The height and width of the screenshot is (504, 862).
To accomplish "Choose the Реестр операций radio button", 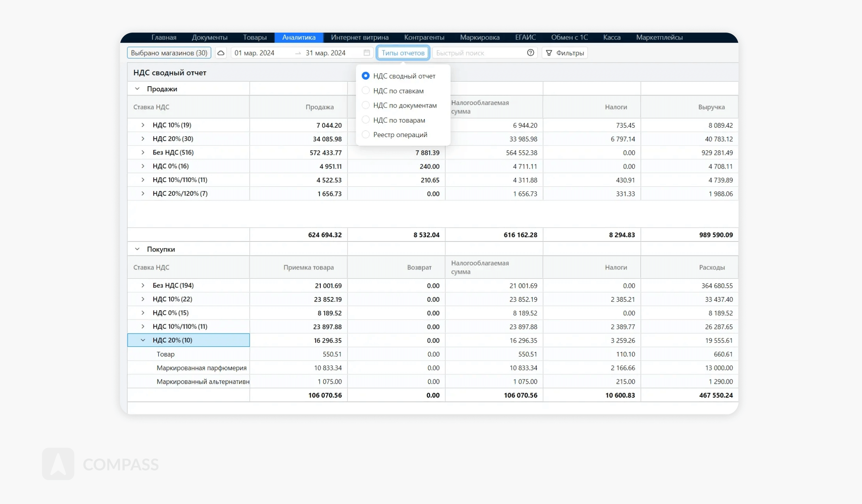I will (x=365, y=134).
